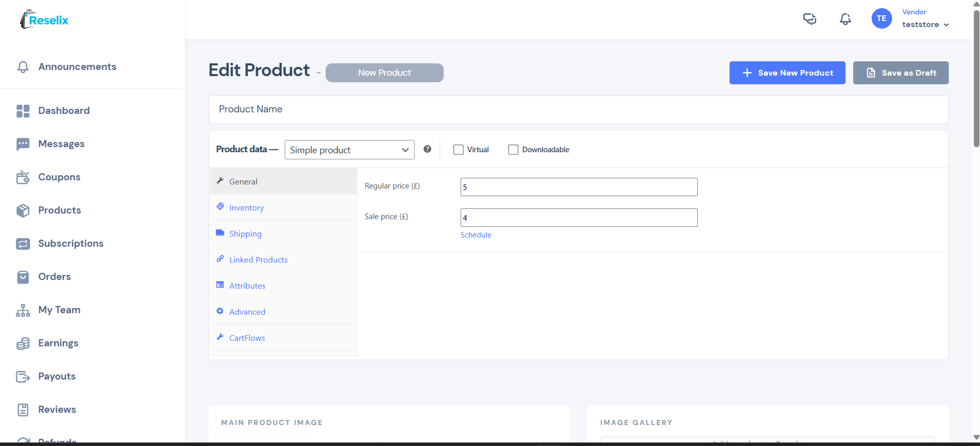Screen dimensions: 980x446
Task: Click Save New Product button
Action: (x=787, y=73)
